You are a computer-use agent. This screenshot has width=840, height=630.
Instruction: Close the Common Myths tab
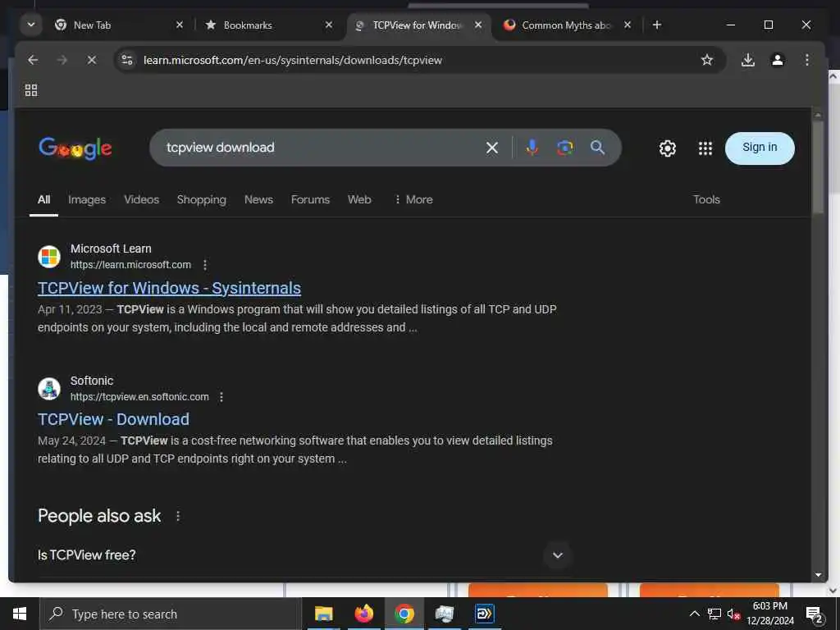(x=628, y=25)
